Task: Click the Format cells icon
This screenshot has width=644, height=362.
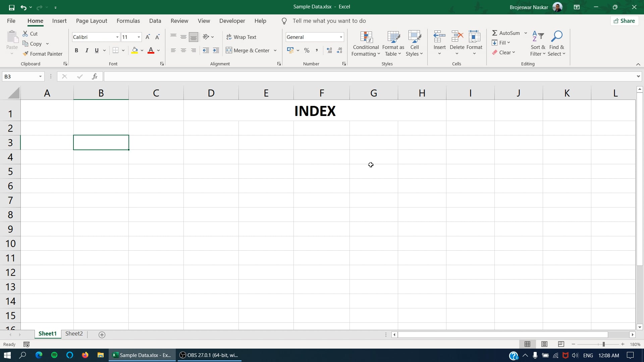Action: tap(474, 36)
